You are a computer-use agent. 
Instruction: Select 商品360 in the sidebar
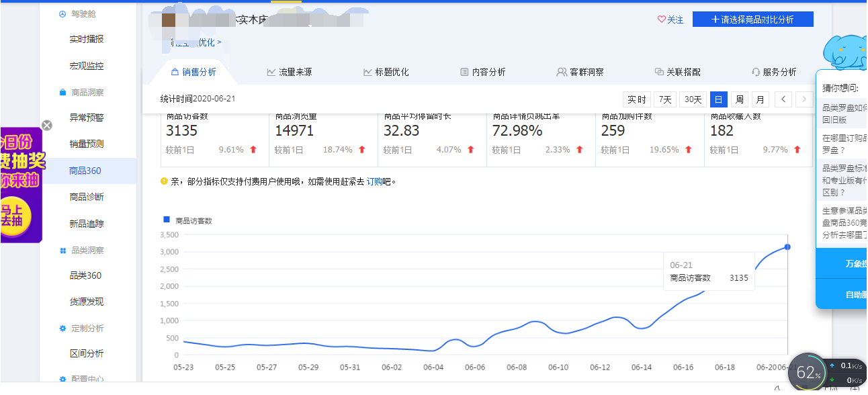85,171
